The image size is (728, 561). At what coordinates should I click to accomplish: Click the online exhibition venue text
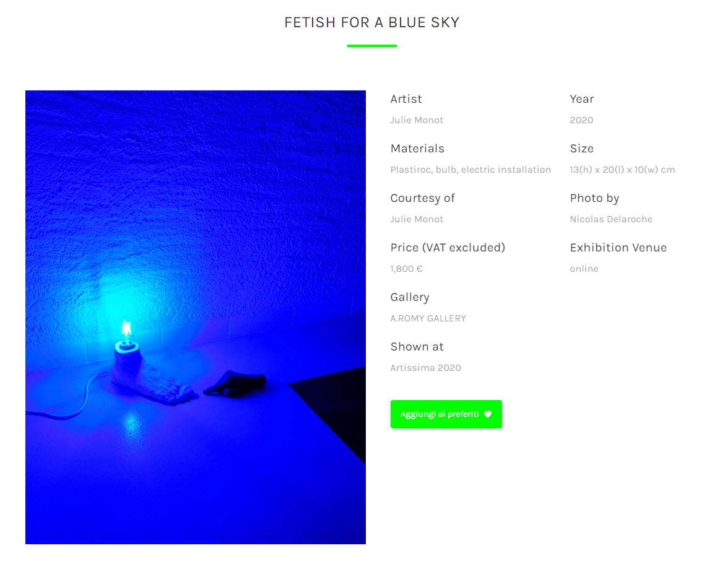point(584,269)
